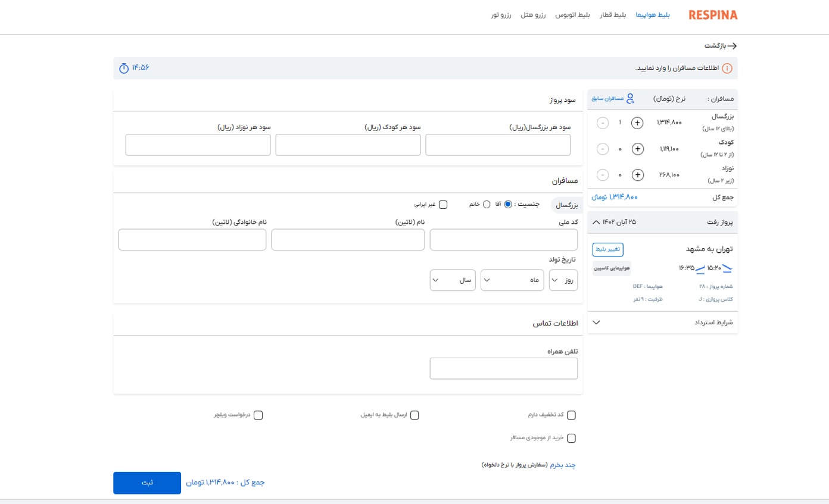Viewport: 829px width, 504px height.
Task: Click the plus icon for infant passengers
Action: 637,175
